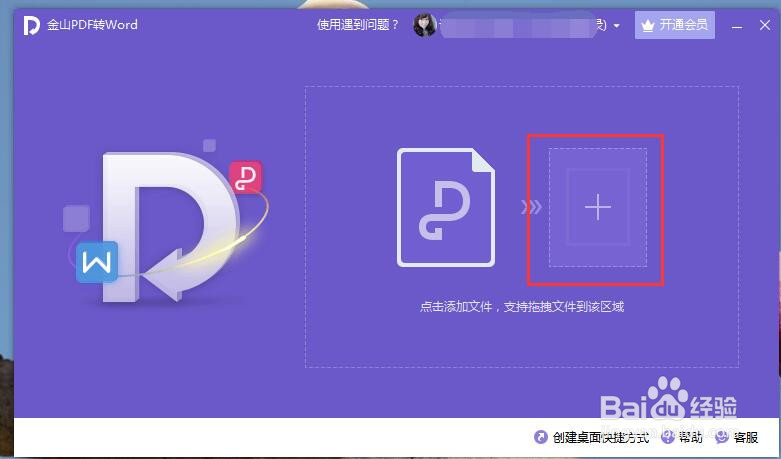Close the 金山PDF转Word window
The height and width of the screenshot is (459, 781).
765,25
